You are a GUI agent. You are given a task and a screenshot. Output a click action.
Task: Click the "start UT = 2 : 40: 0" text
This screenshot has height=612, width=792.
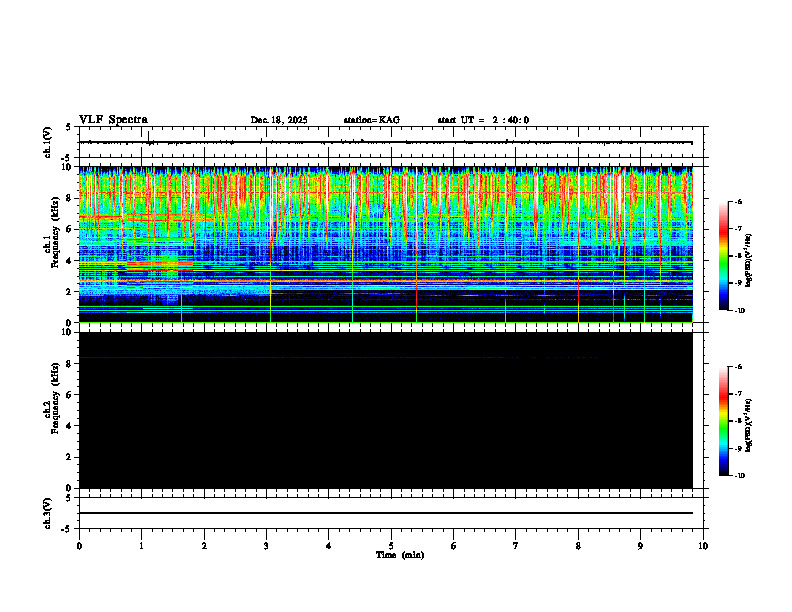point(483,120)
